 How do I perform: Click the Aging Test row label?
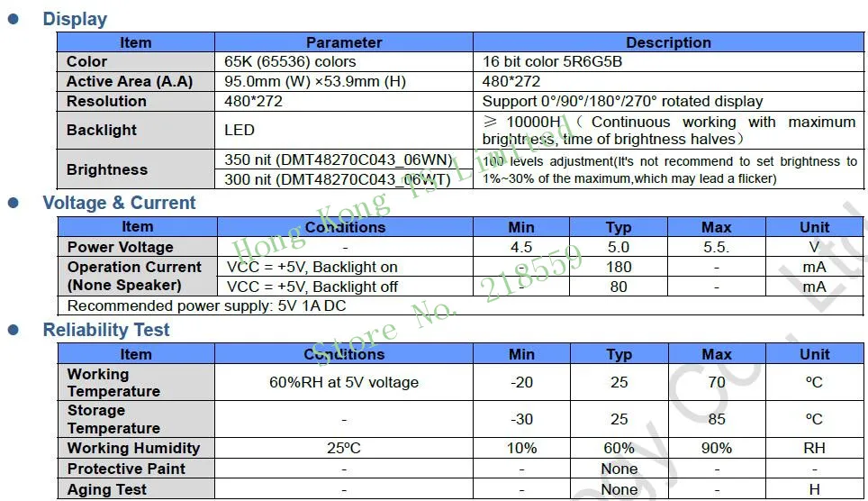click(x=107, y=489)
